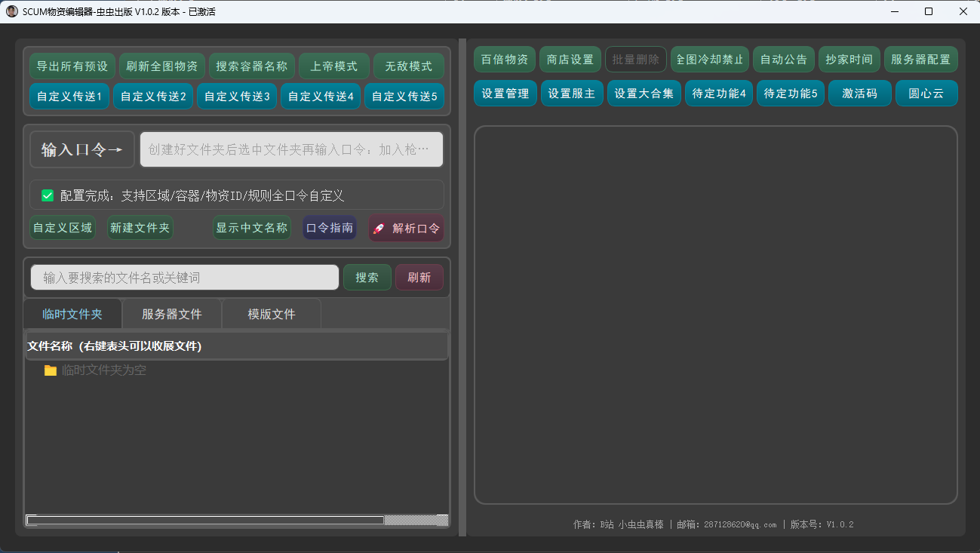Click the yellow folder icon in file list
Image resolution: width=980 pixels, height=553 pixels.
[x=51, y=370]
